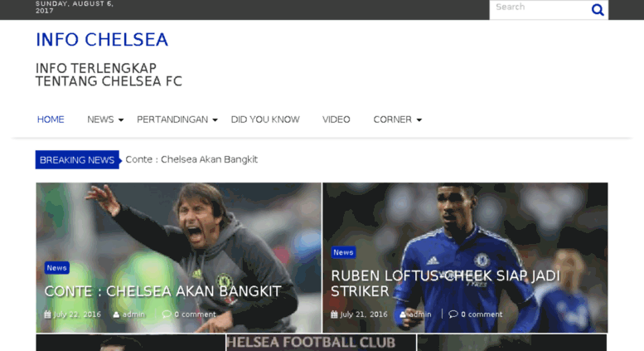
Task: Open breaking news headline Conte : Chelsea Akan Bangkit
Action: click(191, 159)
